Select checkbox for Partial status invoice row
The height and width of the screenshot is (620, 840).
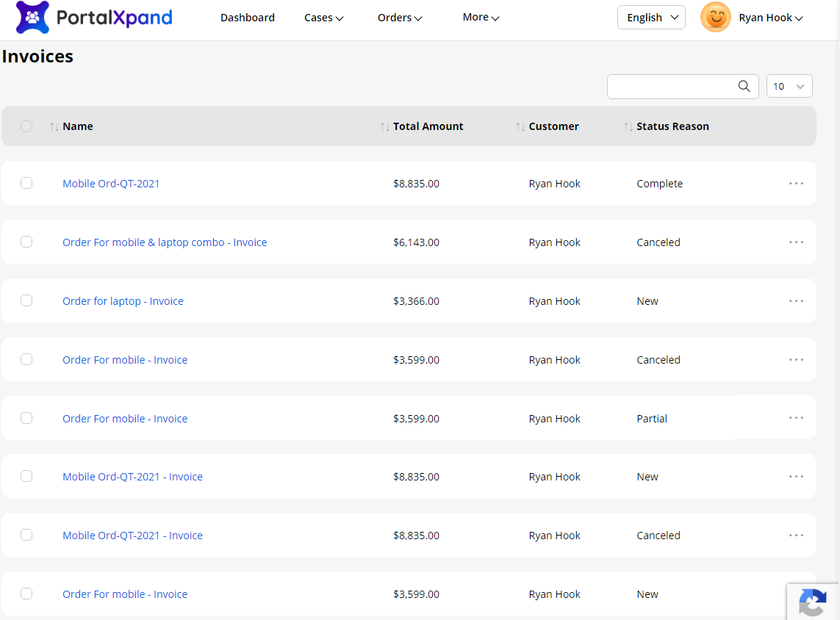pyautogui.click(x=26, y=418)
